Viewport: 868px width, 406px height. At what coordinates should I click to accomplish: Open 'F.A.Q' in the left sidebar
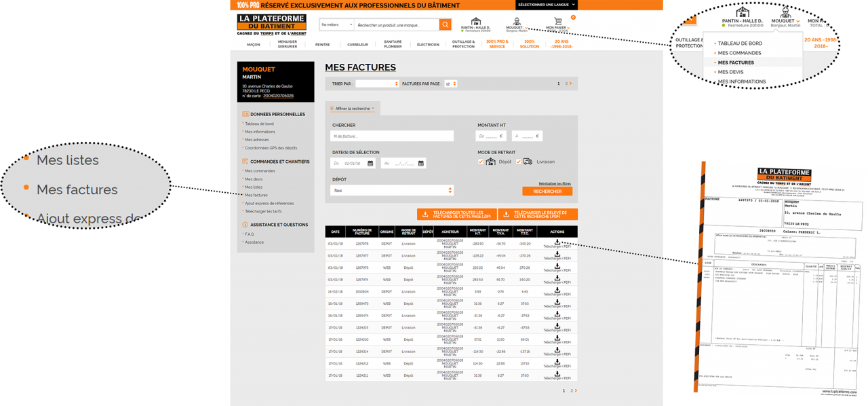(250, 234)
